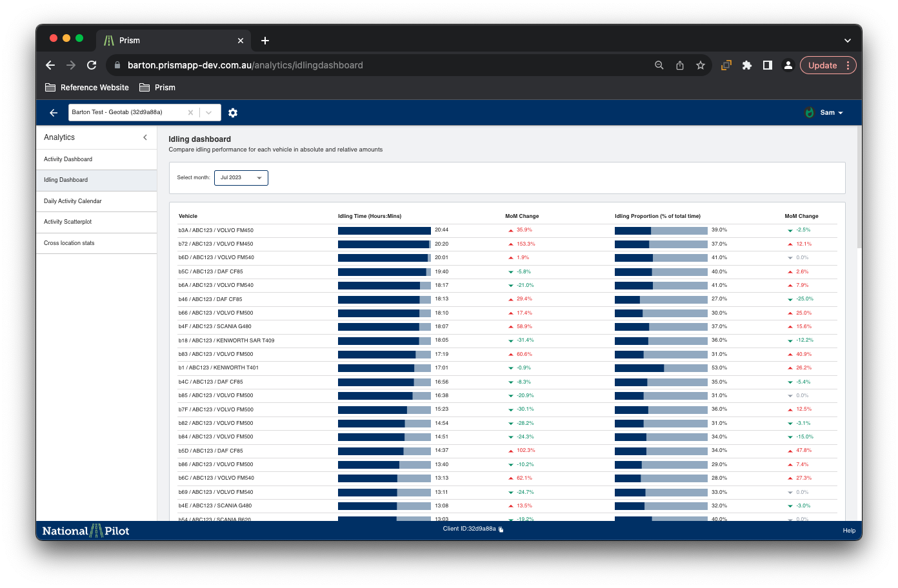Open the browser zoom magnifier icon
Viewport: 898px width, 588px height.
(x=659, y=65)
